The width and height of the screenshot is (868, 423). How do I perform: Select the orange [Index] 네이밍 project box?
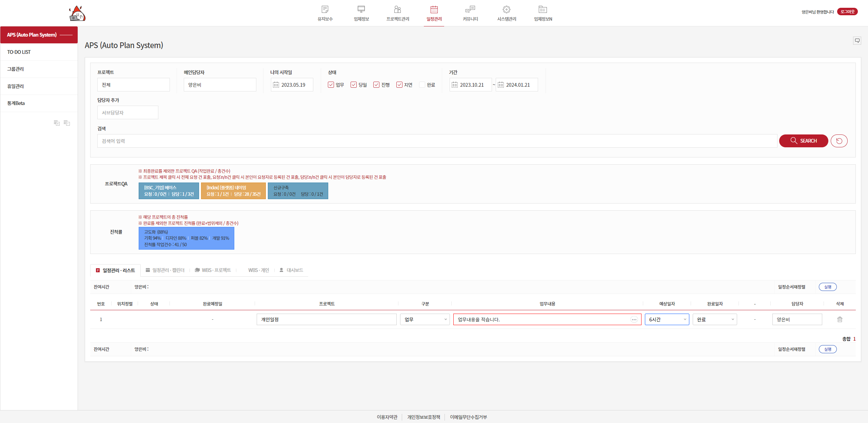233,191
